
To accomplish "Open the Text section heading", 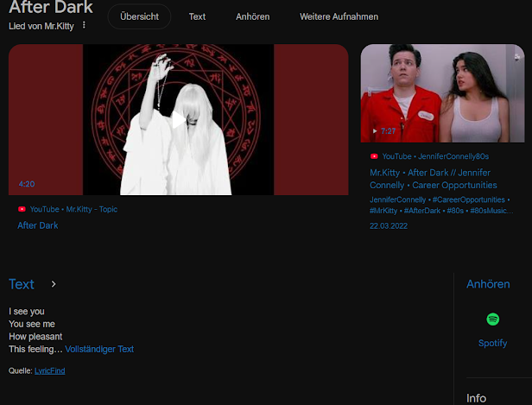I will (22, 284).
